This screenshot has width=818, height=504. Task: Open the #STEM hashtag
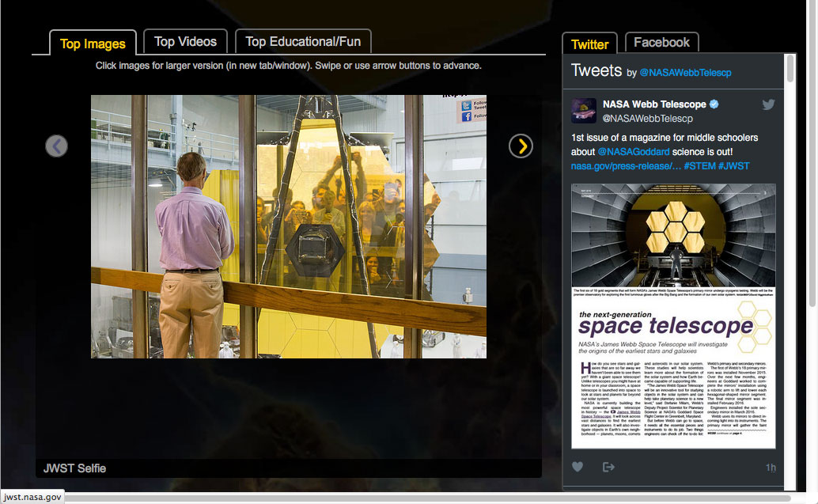pyautogui.click(x=699, y=166)
